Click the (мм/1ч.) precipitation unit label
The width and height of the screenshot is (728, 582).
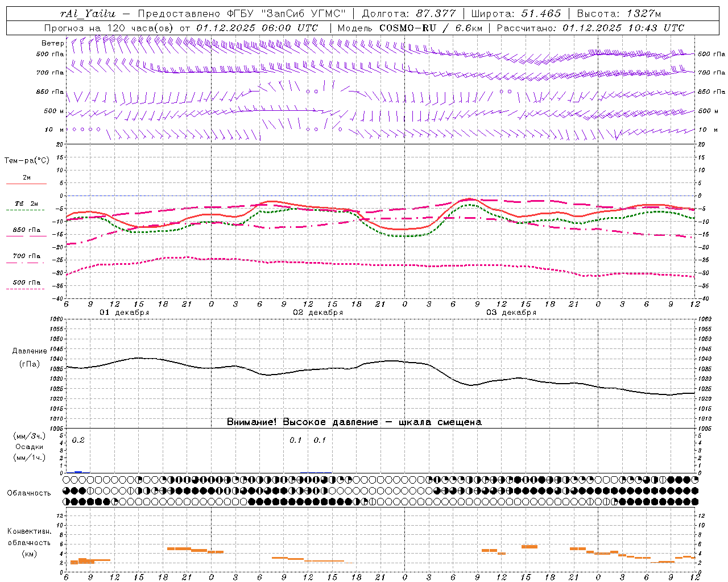pos(30,458)
